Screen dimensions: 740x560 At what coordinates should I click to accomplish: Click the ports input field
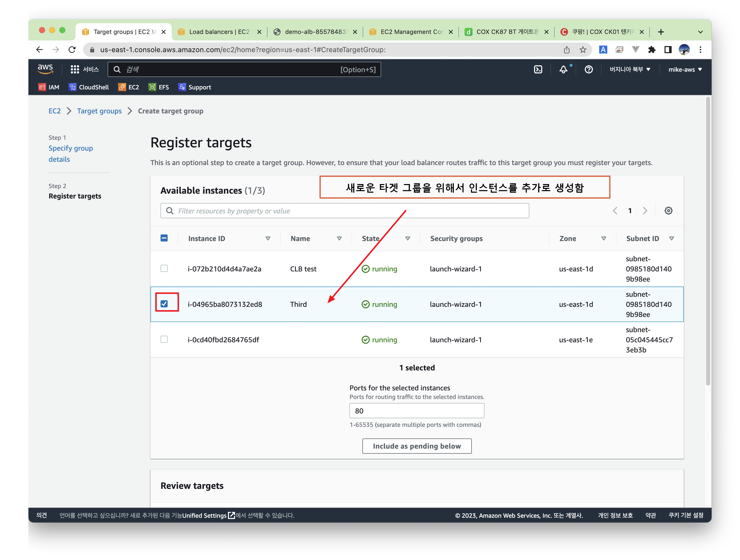(x=417, y=411)
